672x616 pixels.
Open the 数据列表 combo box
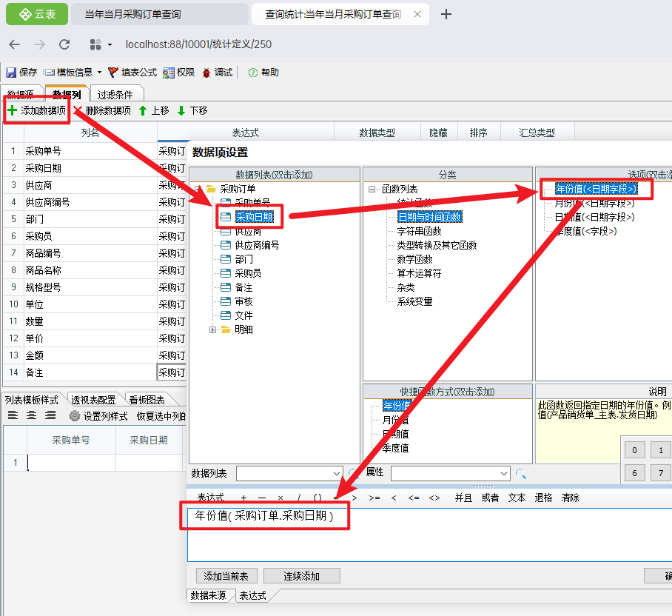(289, 474)
